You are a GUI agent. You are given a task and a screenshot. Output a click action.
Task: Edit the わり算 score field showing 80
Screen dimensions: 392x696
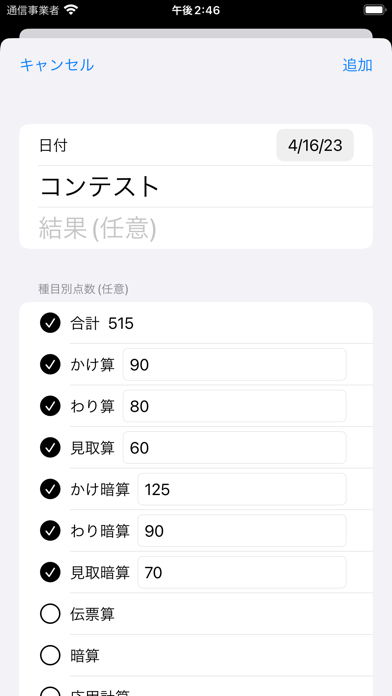pyautogui.click(x=234, y=406)
